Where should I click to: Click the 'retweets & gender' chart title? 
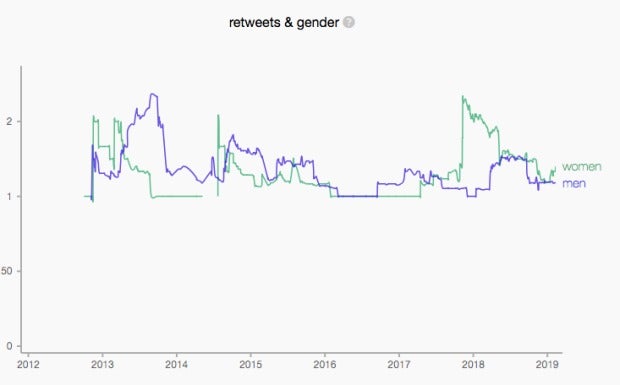(x=284, y=23)
